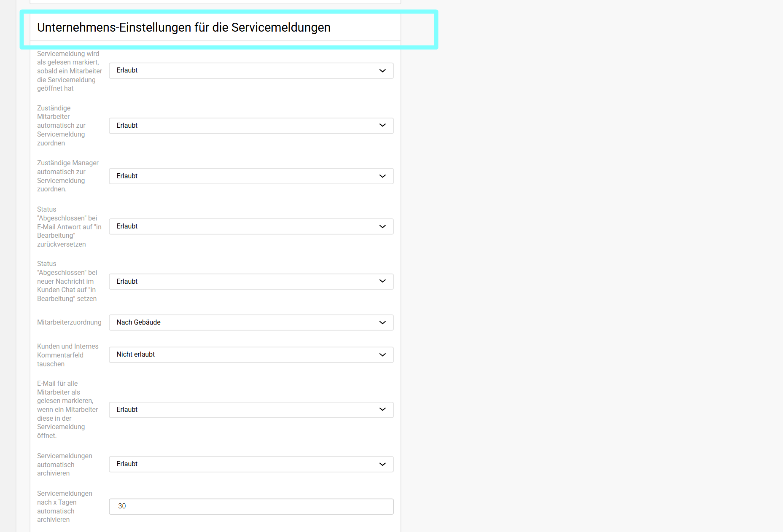Click the Zuständige Mitarbeiter automatisch zuordnen label
This screenshot has width=783, height=532.
(x=61, y=126)
